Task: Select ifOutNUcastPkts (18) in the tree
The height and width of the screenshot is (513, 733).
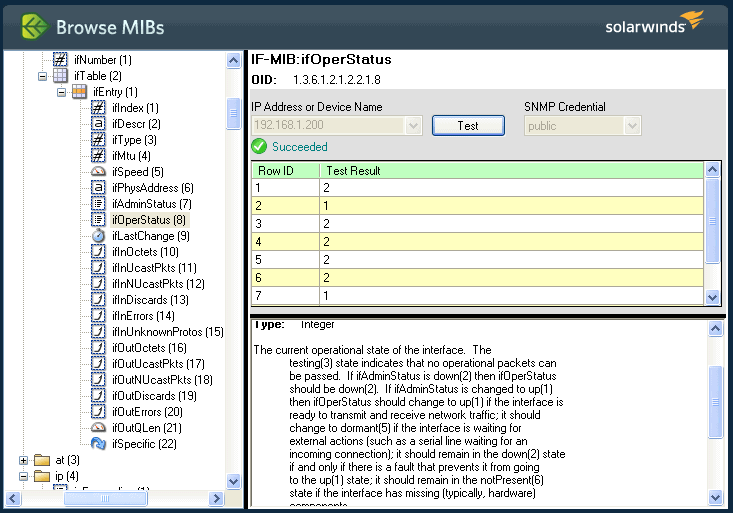Action: pyautogui.click(x=162, y=379)
